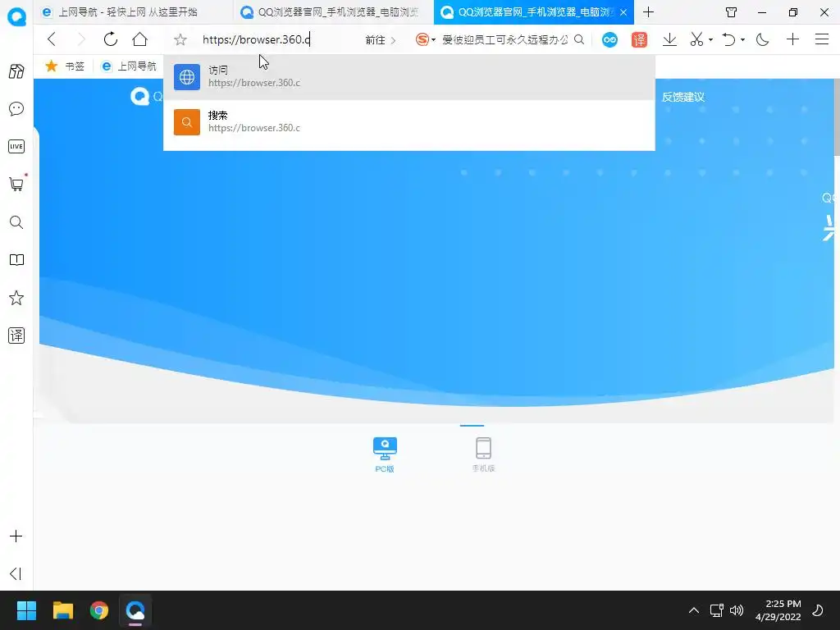This screenshot has height=630, width=840.
Task: Open the translate 译 sidebar icon
Action: (16, 336)
